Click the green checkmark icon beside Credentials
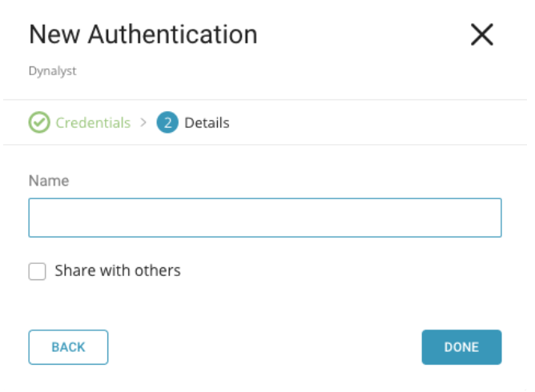Image resolution: width=535 pixels, height=392 pixels. click(x=38, y=122)
